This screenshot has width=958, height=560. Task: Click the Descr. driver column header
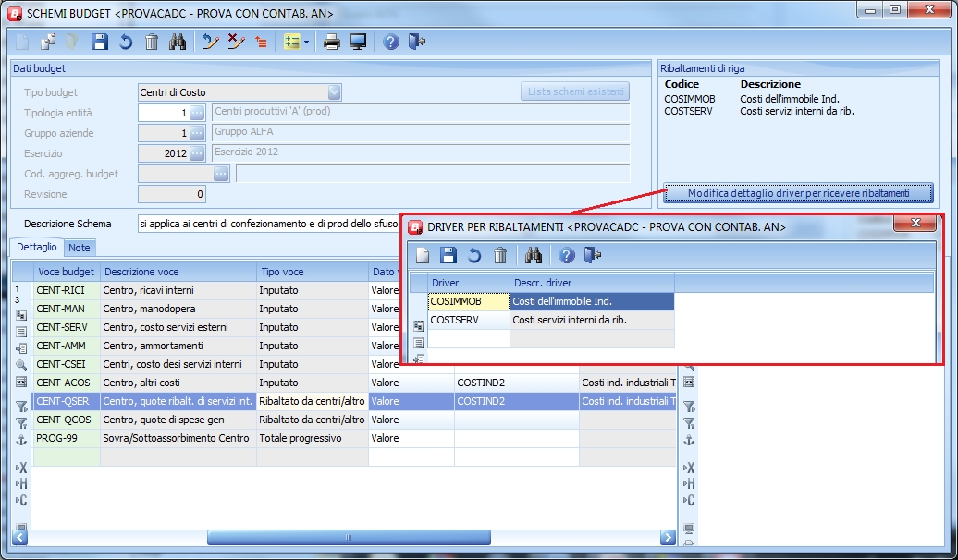pyautogui.click(x=592, y=283)
